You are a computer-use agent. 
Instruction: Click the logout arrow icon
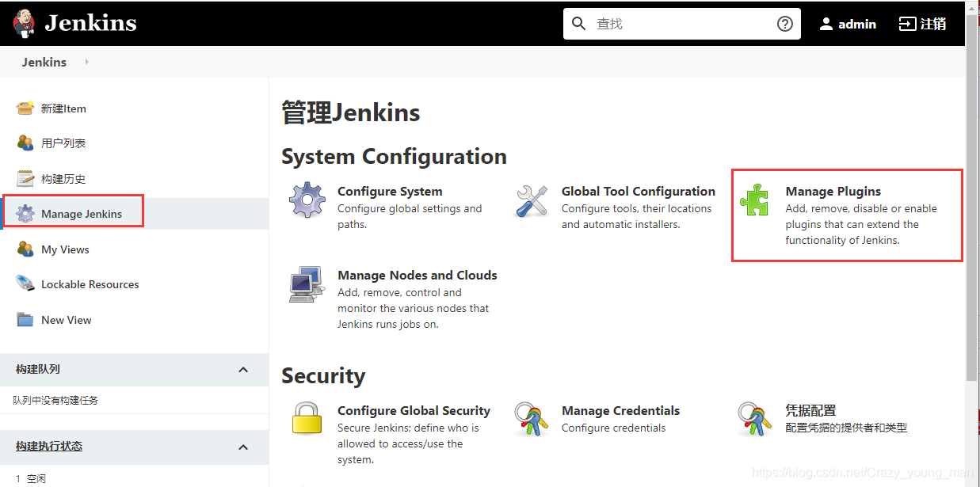point(907,24)
